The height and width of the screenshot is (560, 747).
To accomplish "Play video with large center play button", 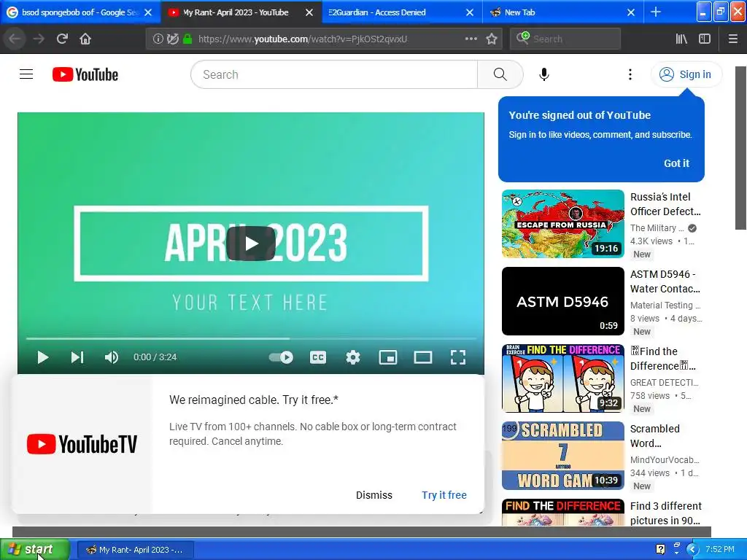I will click(x=251, y=244).
